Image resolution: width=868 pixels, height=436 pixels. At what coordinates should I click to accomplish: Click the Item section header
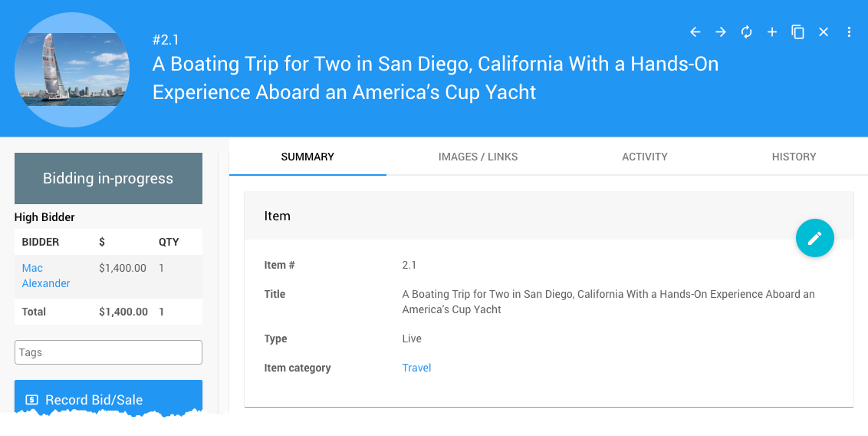[x=277, y=216]
